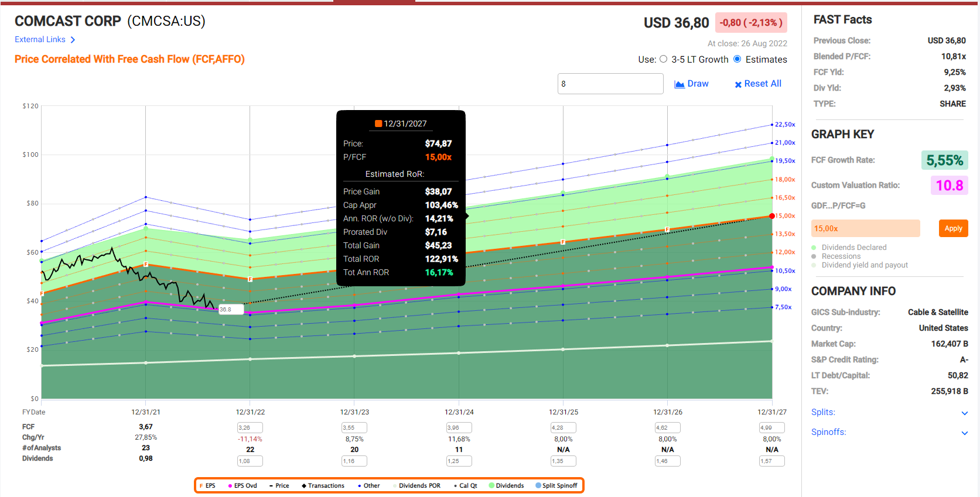Toggle EPS legend marker in chart legend
This screenshot has width=980, height=497.
(202, 486)
